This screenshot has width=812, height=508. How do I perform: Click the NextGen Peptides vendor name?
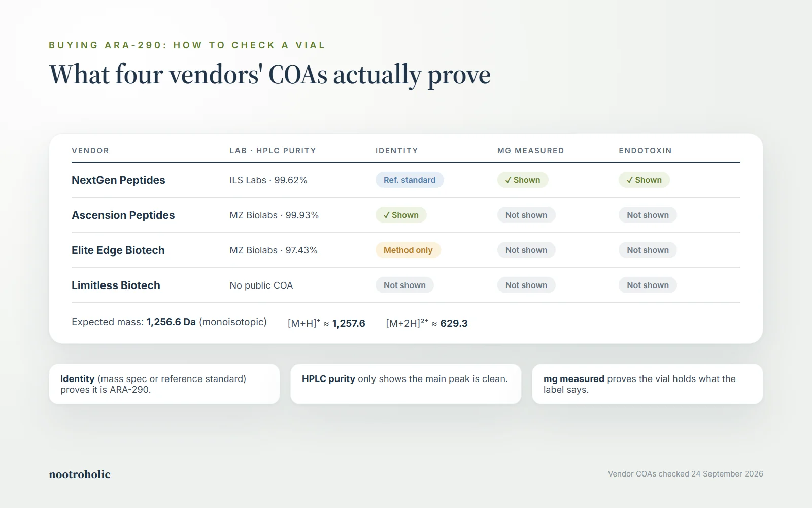pyautogui.click(x=118, y=180)
